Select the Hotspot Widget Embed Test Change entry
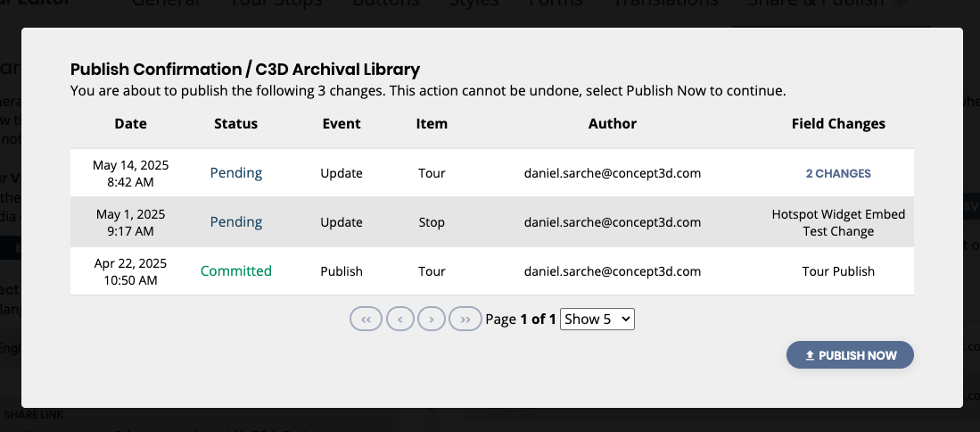Screen dimensions: 980x432 point(838,222)
